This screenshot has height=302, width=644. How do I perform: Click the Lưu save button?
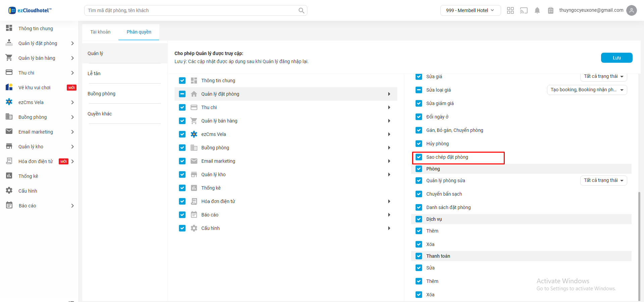pyautogui.click(x=616, y=58)
